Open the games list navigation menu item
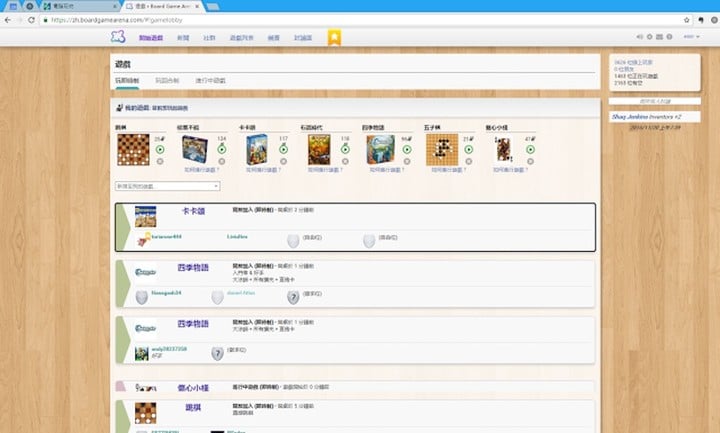 [242, 38]
